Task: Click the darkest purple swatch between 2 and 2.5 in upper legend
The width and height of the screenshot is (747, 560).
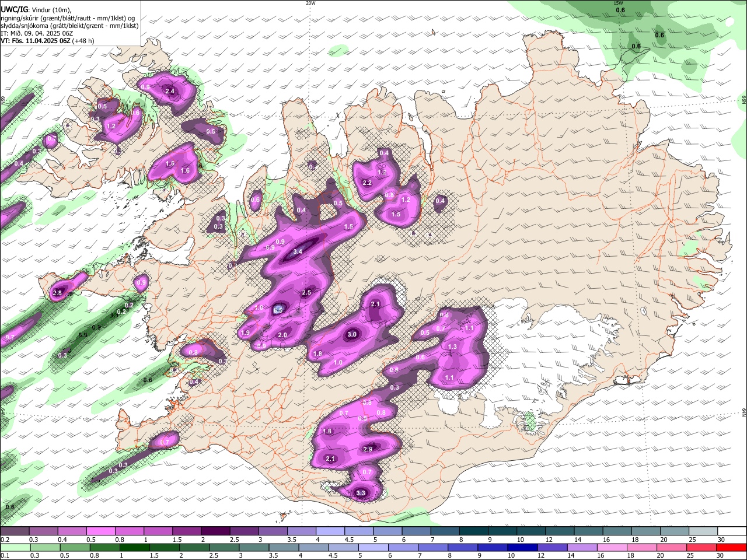Action: pyautogui.click(x=215, y=531)
